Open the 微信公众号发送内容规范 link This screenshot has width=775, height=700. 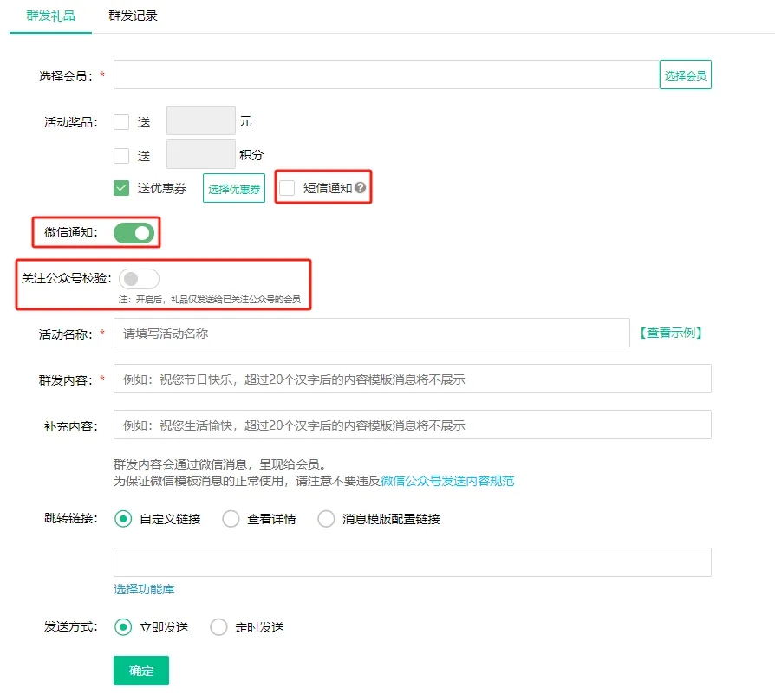pyautogui.click(x=447, y=481)
